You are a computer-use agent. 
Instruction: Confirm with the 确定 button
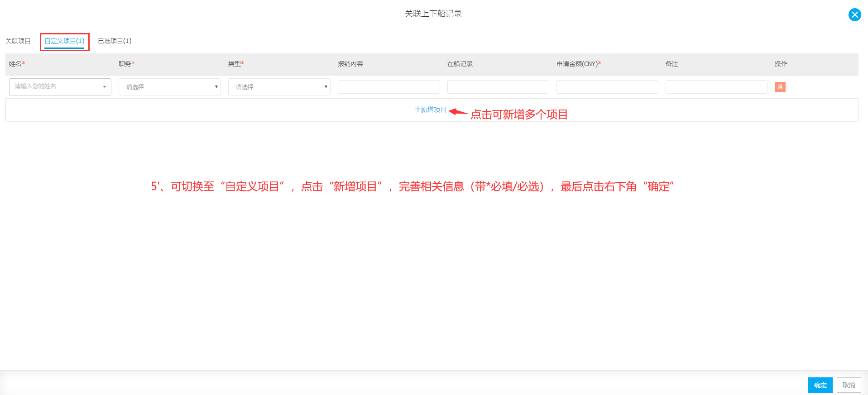820,385
